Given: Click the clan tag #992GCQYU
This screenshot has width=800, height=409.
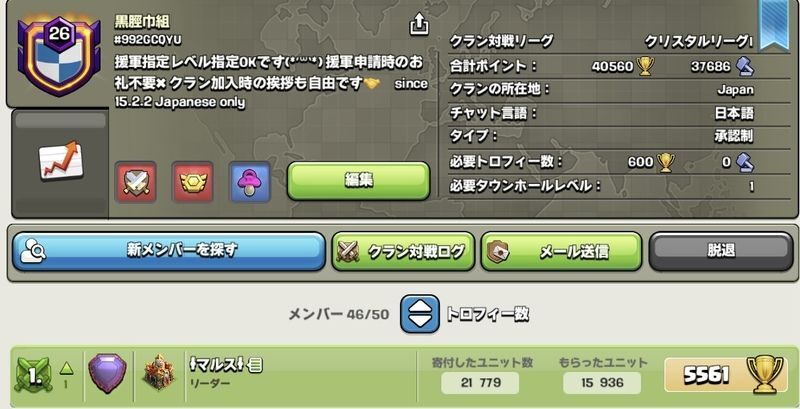Looking at the screenshot, I should pyautogui.click(x=148, y=40).
